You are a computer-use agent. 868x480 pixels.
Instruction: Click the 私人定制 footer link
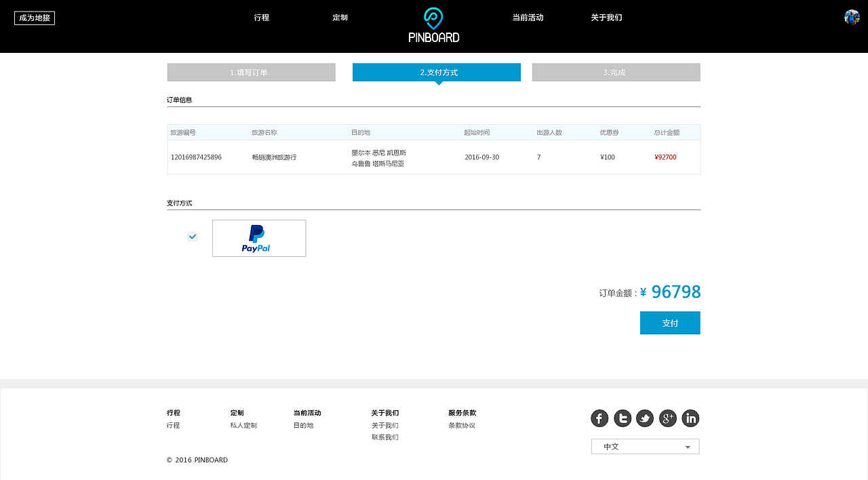click(x=242, y=424)
